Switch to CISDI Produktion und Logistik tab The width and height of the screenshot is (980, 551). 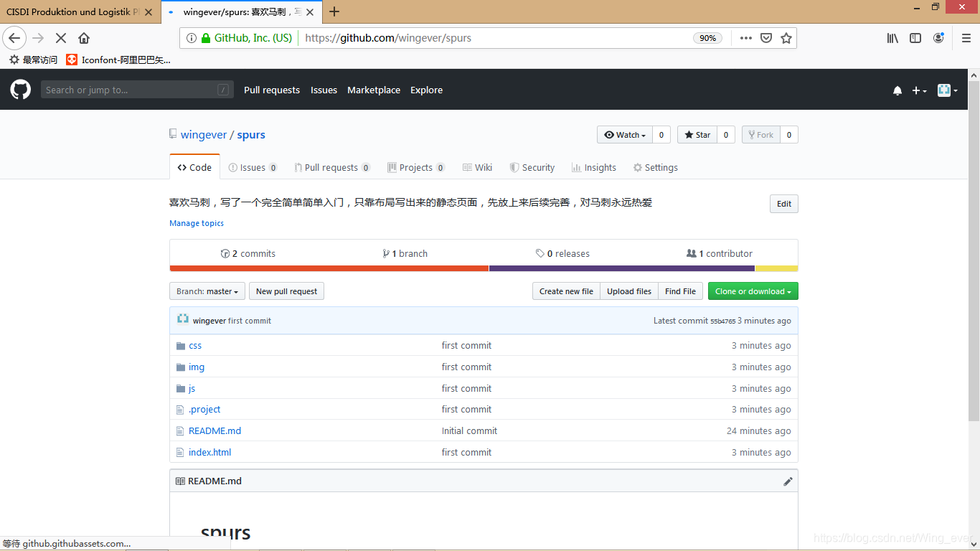coord(80,11)
